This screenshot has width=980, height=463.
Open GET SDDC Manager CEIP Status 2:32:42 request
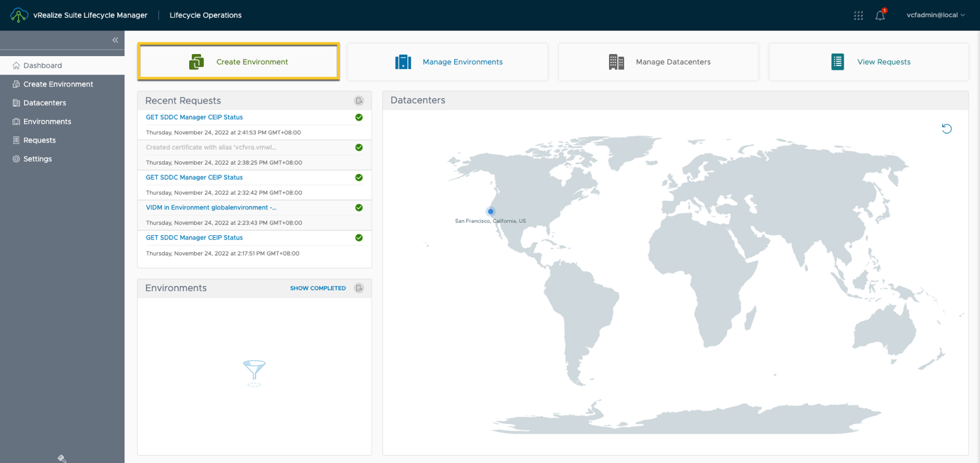pyautogui.click(x=194, y=178)
